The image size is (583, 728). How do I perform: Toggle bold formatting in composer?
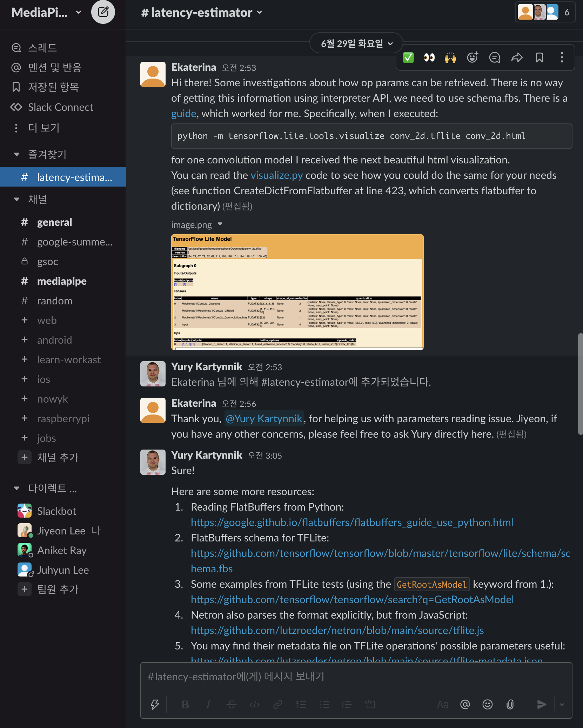click(186, 705)
